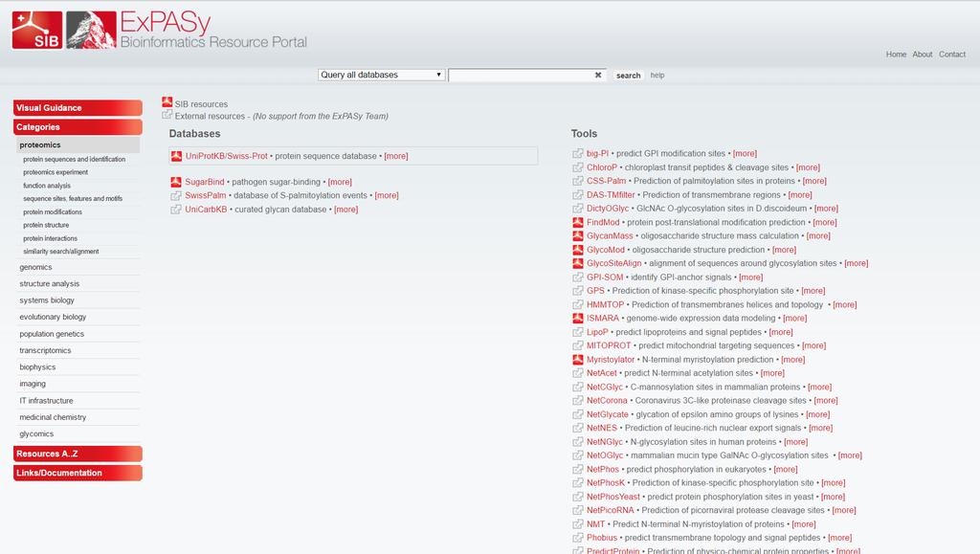Click the red SIB icon beside UniProtKB/Swiss-Prot
Screen dimensions: 980x554
click(177, 156)
